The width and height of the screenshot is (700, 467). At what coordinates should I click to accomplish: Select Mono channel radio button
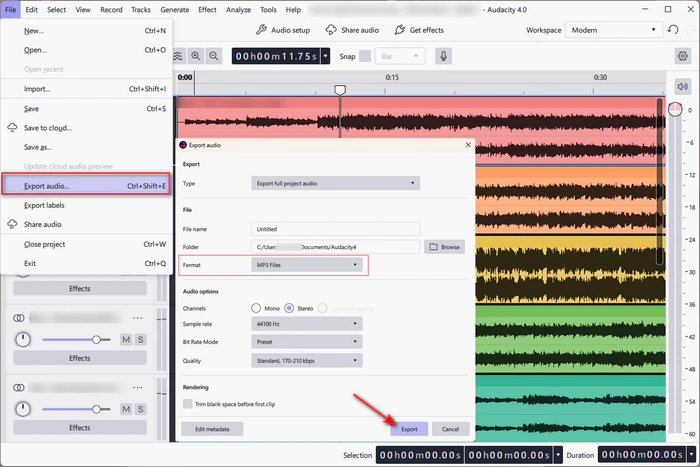[256, 308]
